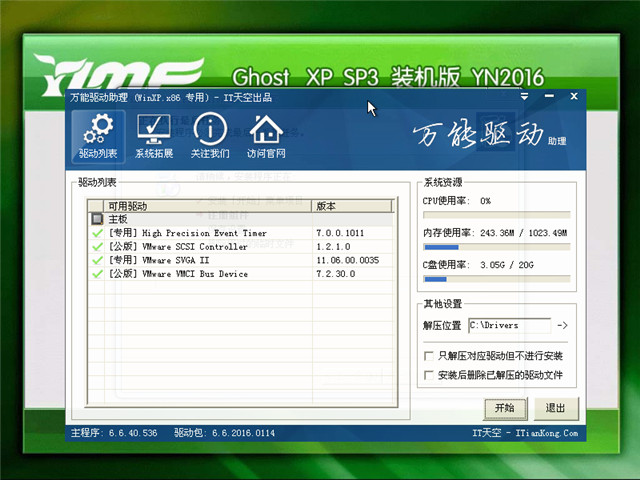Click the C:\Drivers path input field
640x480 pixels.
pos(510,325)
